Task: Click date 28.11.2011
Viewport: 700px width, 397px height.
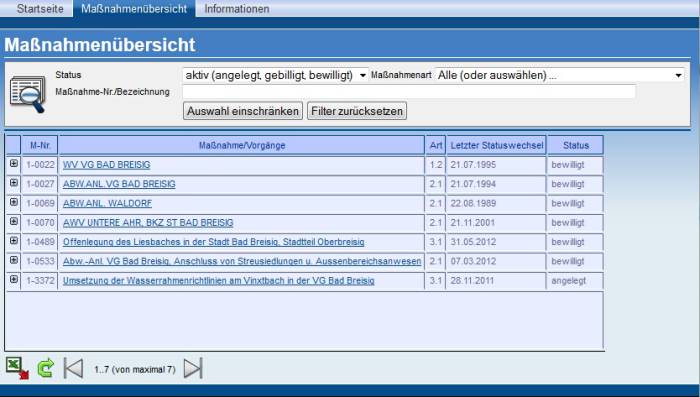Action: tap(472, 280)
